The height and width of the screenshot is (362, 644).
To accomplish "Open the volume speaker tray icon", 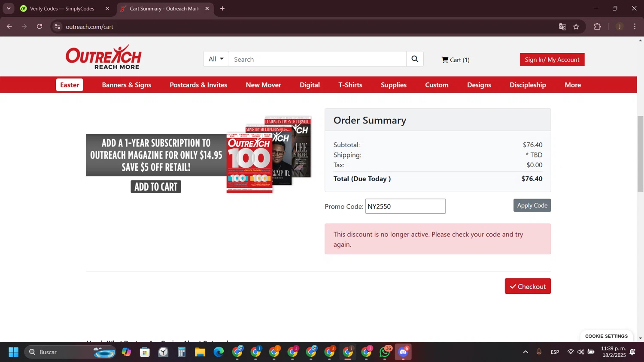I will tap(580, 352).
